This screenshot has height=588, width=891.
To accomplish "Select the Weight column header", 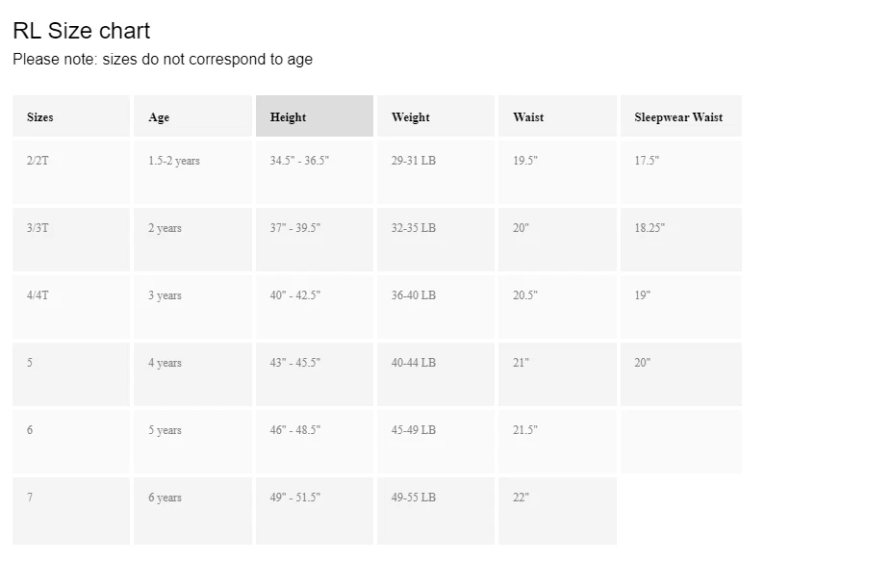I will click(x=436, y=115).
